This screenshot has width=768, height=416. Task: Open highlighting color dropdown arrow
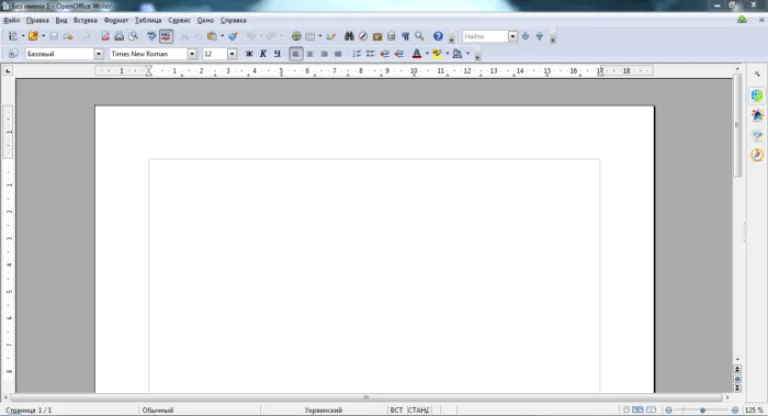447,54
